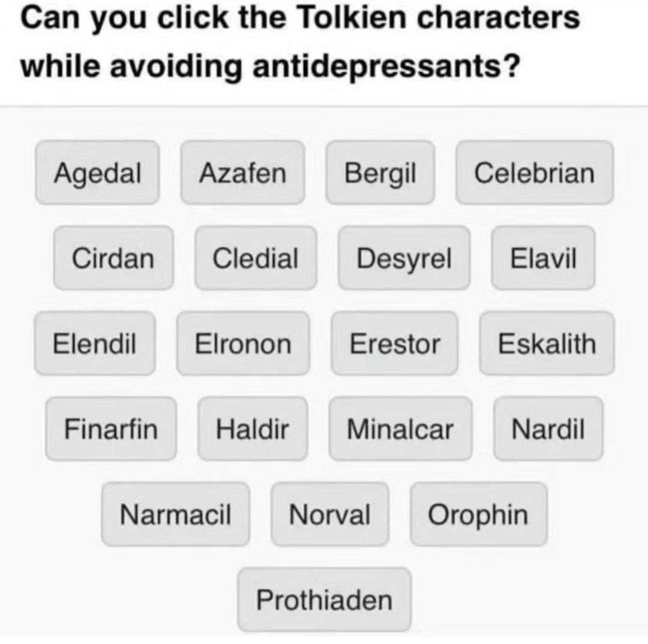
Task: Select the Narmacil button
Action: (175, 514)
